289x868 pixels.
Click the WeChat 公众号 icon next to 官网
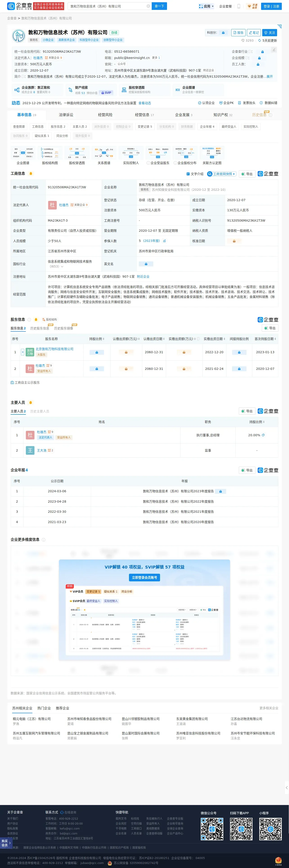click(122, 64)
